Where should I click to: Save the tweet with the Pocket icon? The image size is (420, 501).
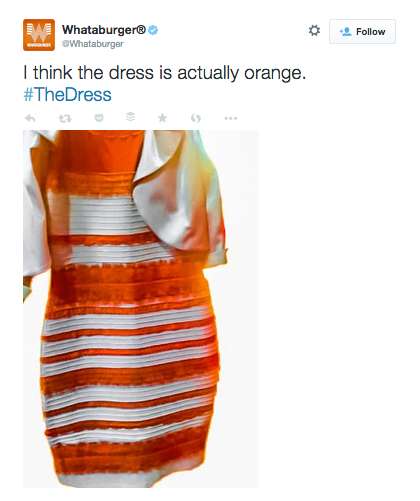pyautogui.click(x=99, y=118)
